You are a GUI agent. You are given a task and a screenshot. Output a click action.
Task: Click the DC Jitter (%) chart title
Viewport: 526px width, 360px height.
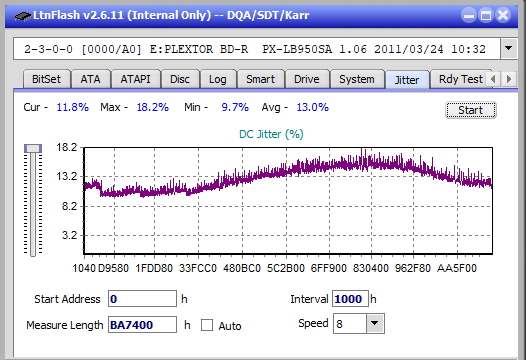(x=271, y=134)
